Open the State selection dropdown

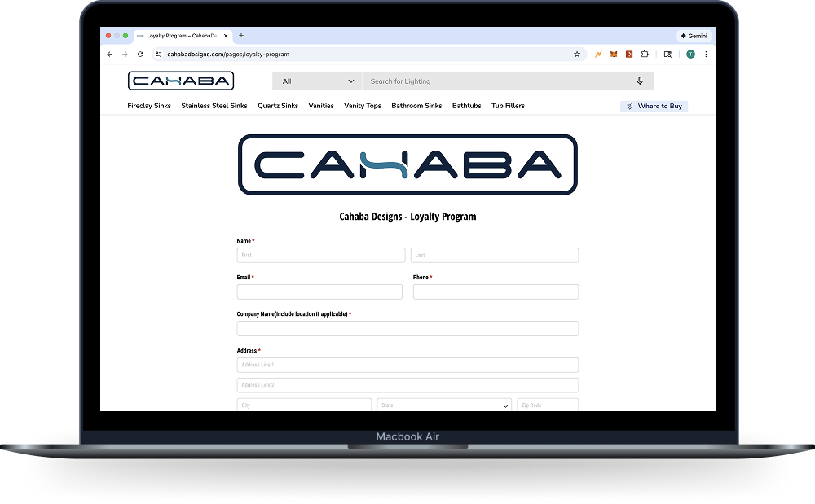tap(443, 405)
